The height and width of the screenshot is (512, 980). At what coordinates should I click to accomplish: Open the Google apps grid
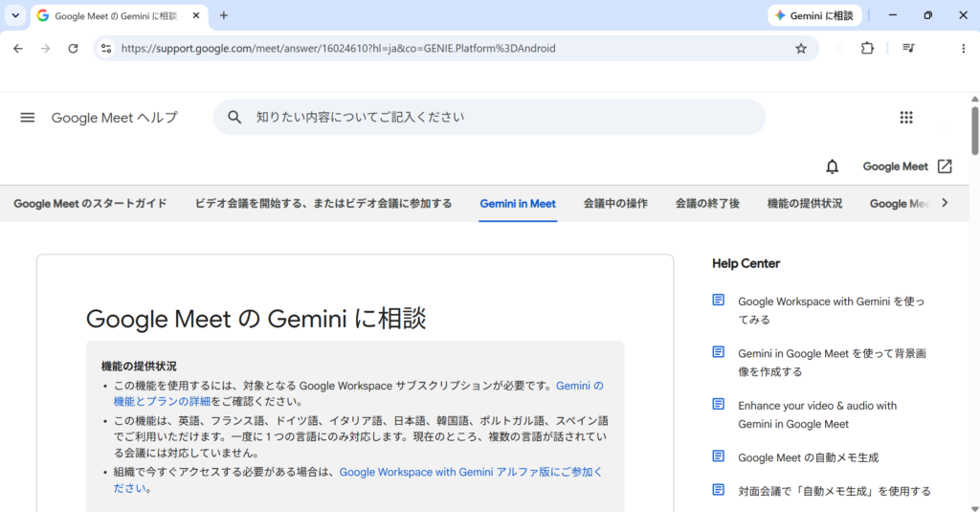[x=906, y=118]
